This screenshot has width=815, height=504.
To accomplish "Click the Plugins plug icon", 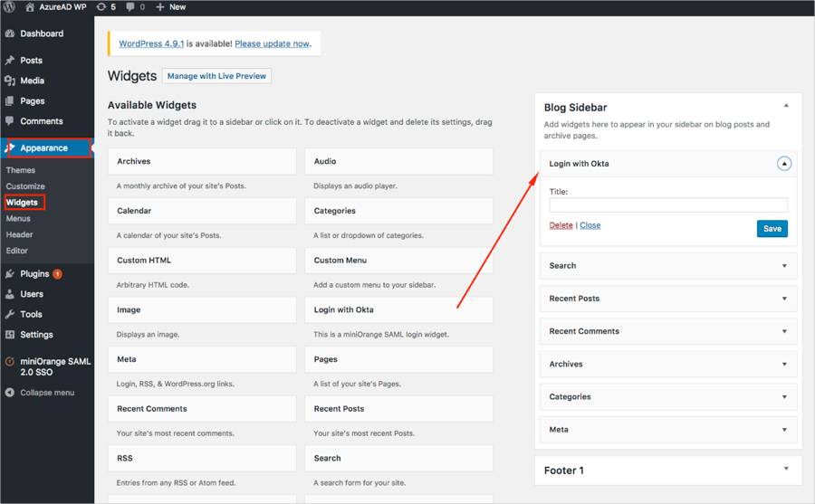I will click(10, 274).
